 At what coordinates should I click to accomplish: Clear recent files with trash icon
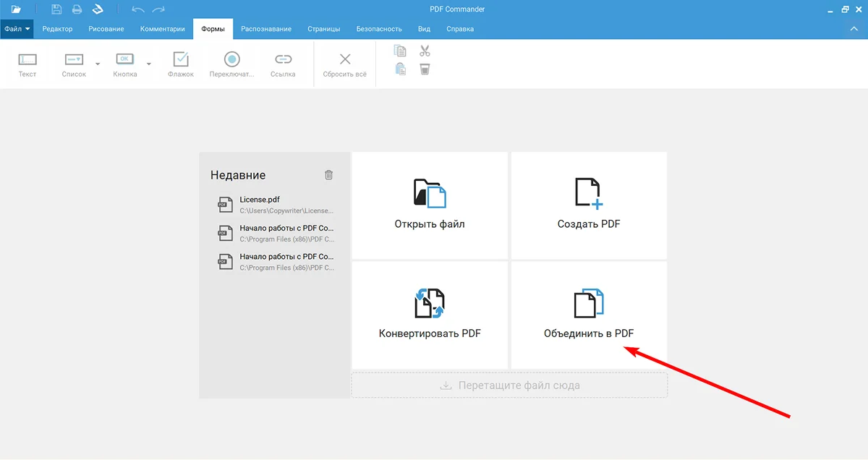tap(329, 174)
